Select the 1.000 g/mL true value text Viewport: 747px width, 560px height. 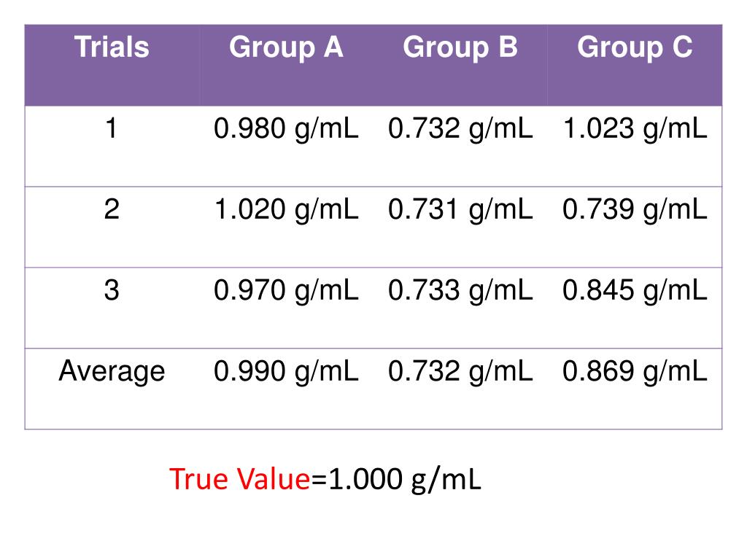[404, 480]
